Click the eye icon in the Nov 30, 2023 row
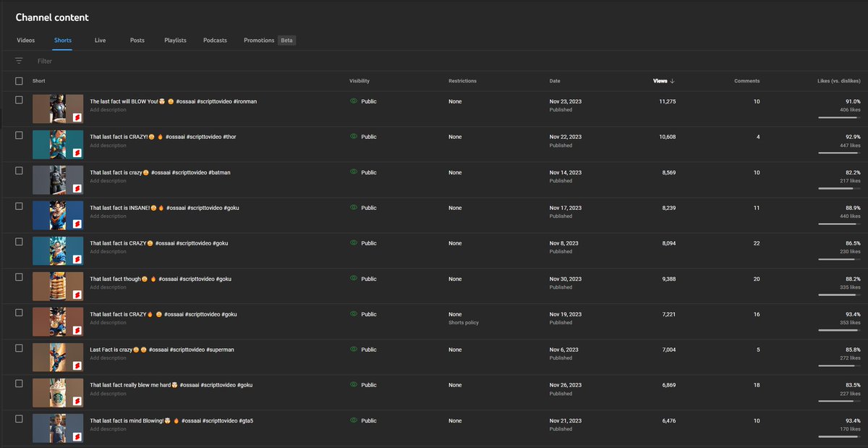The image size is (868, 448). 354,279
